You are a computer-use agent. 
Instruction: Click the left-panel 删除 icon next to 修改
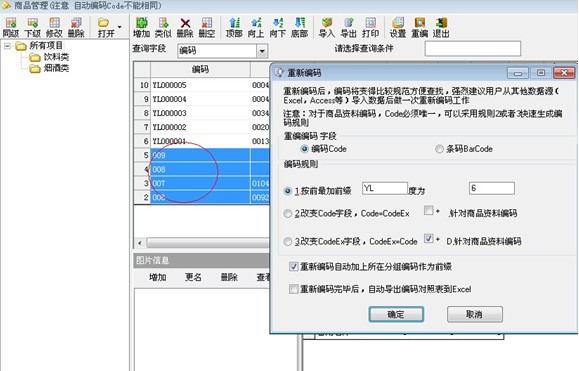click(x=76, y=27)
